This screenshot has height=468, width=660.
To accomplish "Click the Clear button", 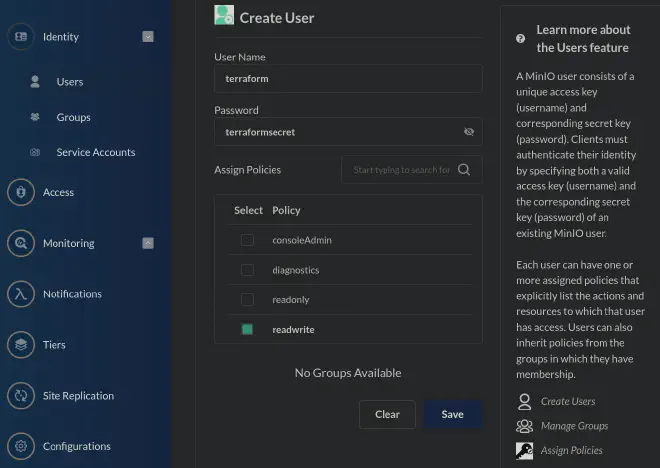I will point(387,414).
